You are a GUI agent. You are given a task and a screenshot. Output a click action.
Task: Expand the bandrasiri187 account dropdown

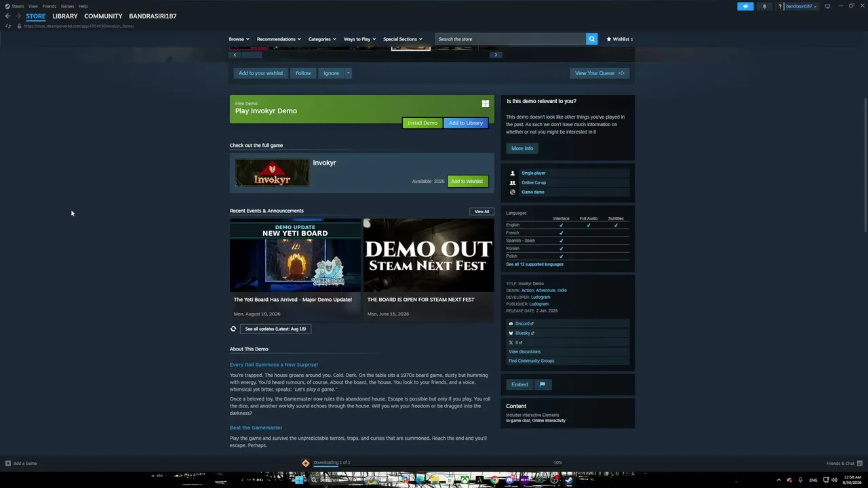(x=801, y=6)
